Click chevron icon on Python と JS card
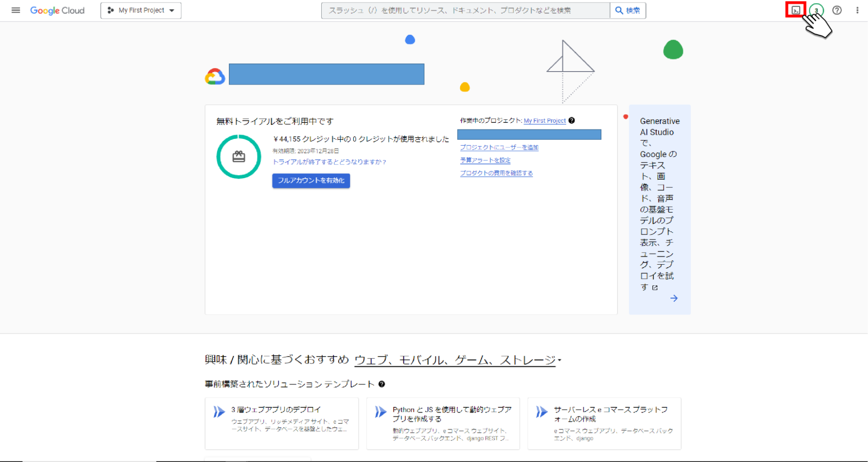This screenshot has width=868, height=462. [x=380, y=412]
